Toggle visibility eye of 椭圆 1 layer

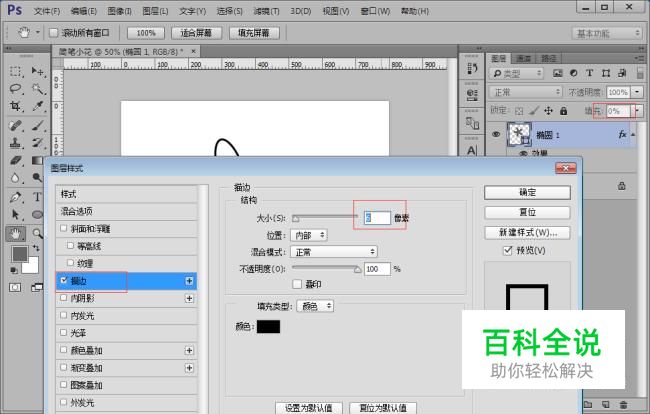pos(496,134)
